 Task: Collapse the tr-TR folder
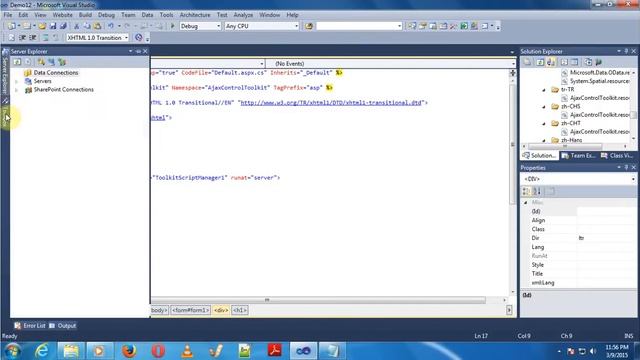tap(544, 90)
